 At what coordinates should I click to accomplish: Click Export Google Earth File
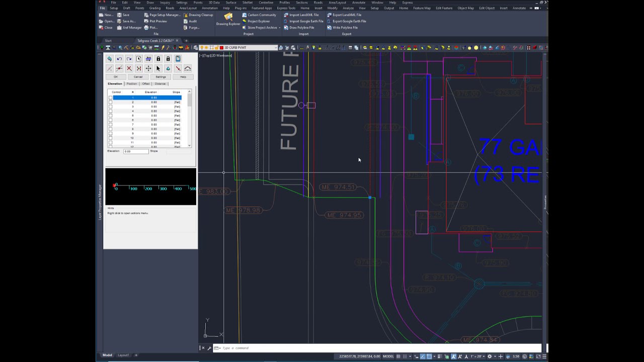coord(347,21)
